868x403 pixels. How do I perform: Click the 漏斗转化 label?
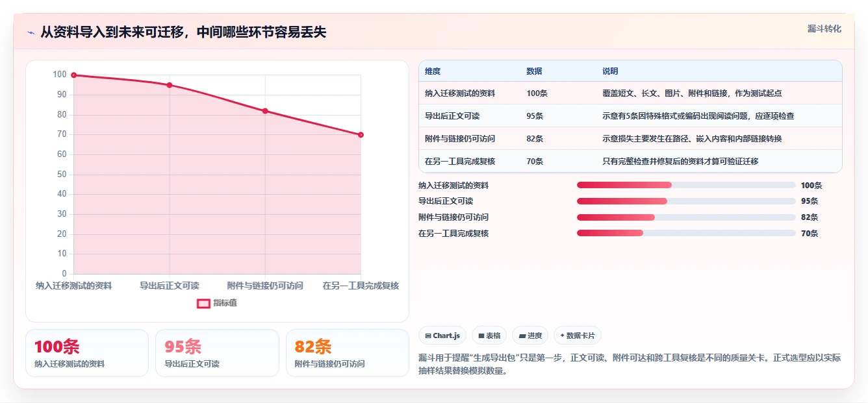coord(824,29)
